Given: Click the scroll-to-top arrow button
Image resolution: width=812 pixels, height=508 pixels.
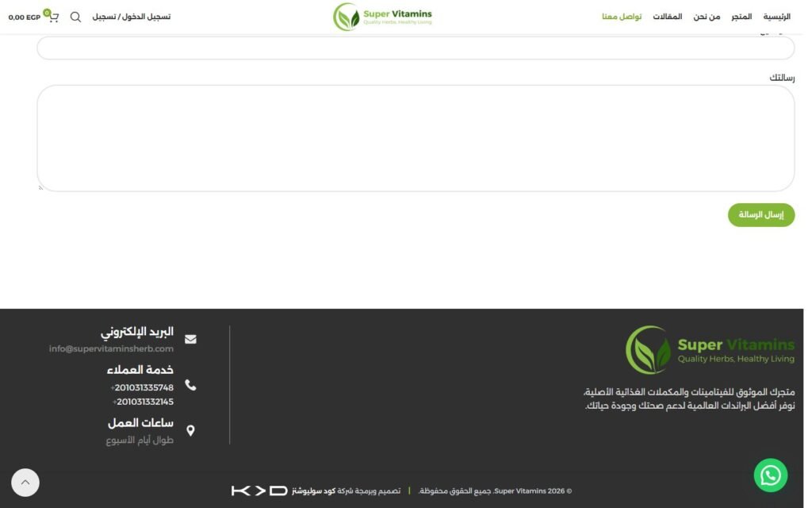Looking at the screenshot, I should pyautogui.click(x=25, y=483).
